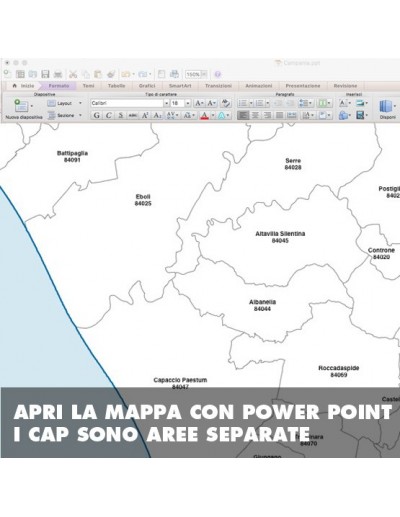Apply subscript A₂ formatting
Image resolution: width=400 pixels, height=517 pixels.
[x=157, y=115]
